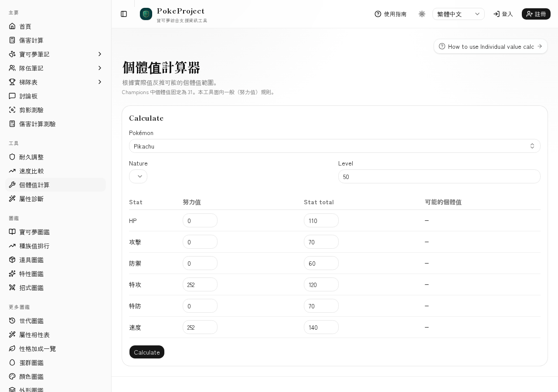558x392 pixels.
Task: Click the 特攻 Stat total field
Action: 321,284
